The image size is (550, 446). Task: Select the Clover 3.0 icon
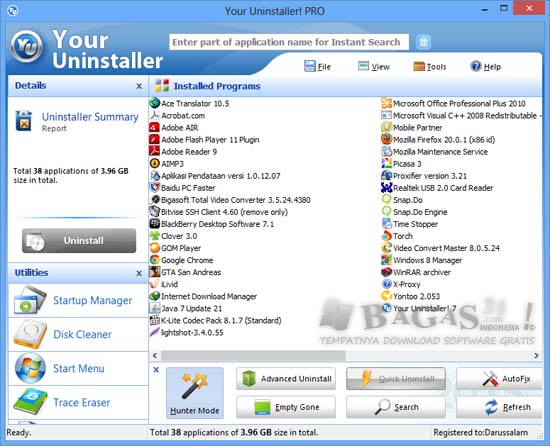pos(155,236)
